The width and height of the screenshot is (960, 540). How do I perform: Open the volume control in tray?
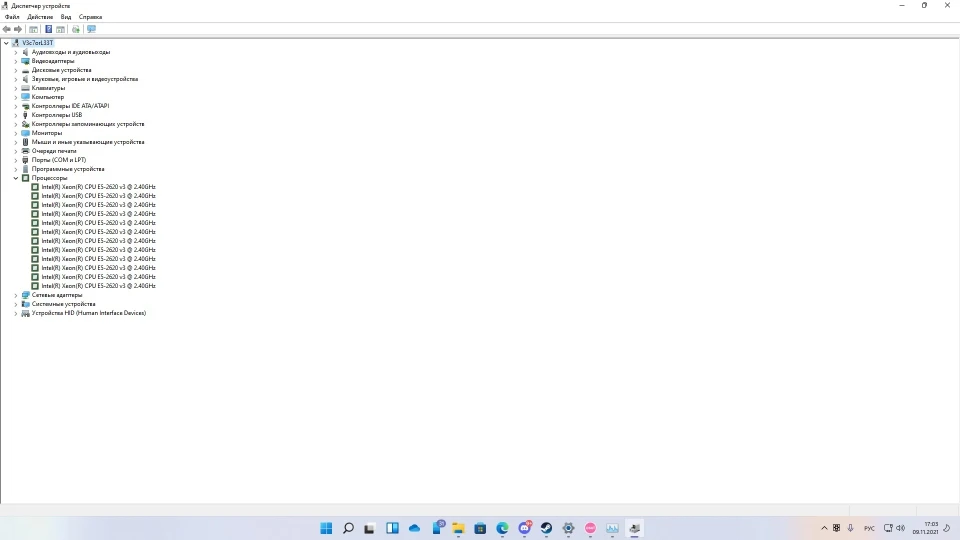[901, 528]
